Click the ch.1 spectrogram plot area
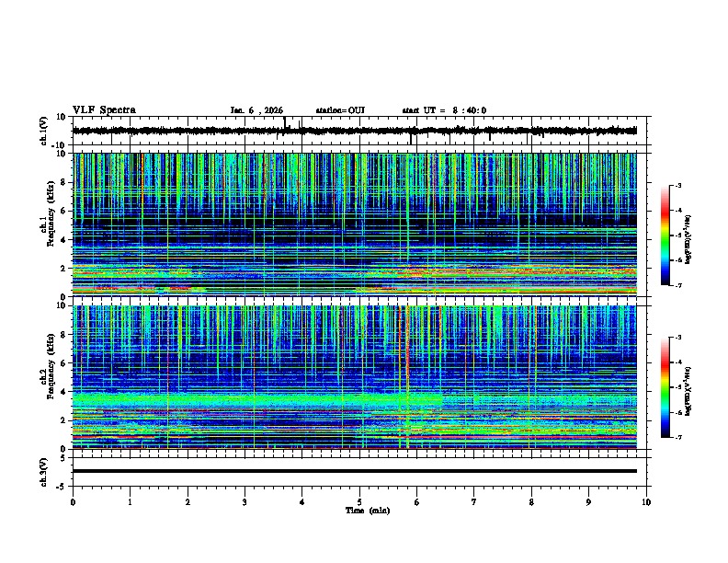 (x=354, y=224)
